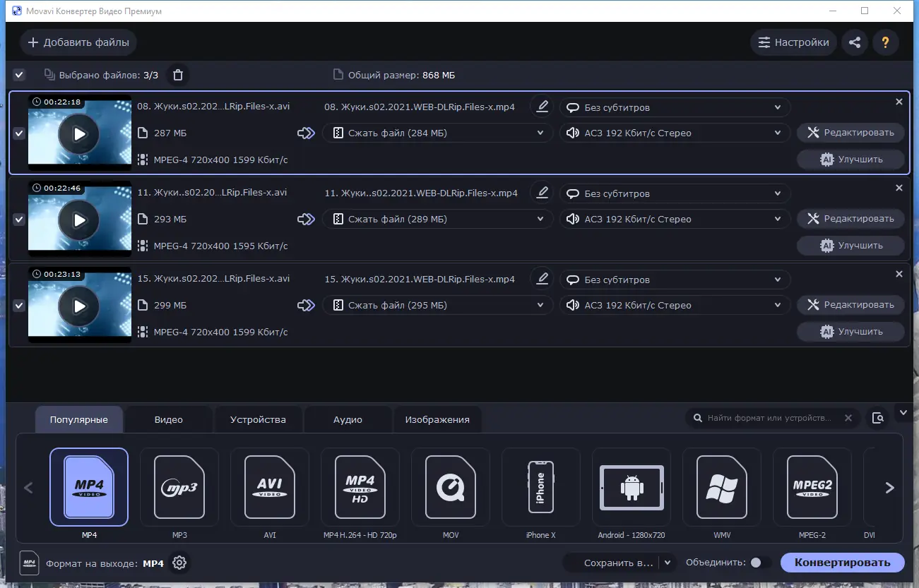Remove file 15 from the list
The width and height of the screenshot is (919, 588).
[x=899, y=274]
